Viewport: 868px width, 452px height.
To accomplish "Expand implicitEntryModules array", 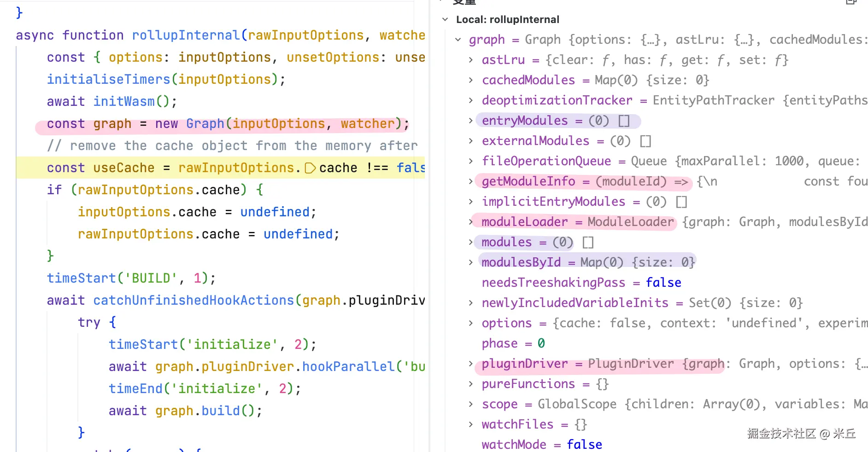I will click(x=470, y=202).
